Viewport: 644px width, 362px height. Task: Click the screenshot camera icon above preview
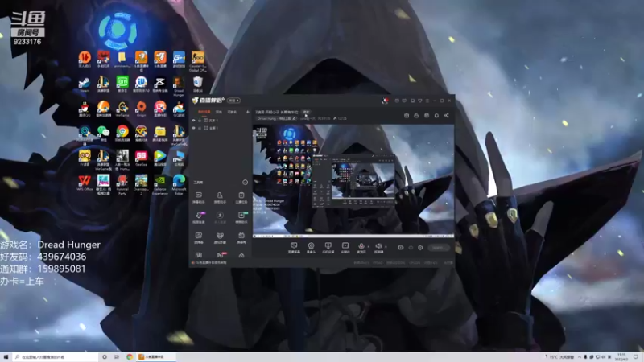pos(407,115)
